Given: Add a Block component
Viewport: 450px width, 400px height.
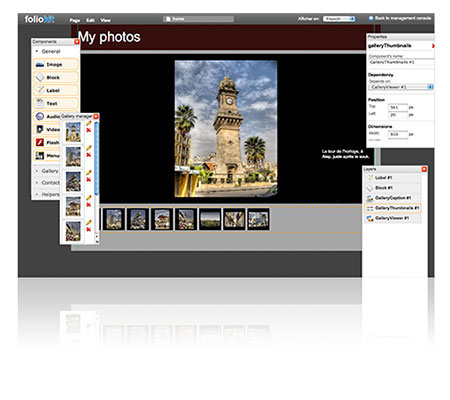Looking at the screenshot, I should [56, 77].
